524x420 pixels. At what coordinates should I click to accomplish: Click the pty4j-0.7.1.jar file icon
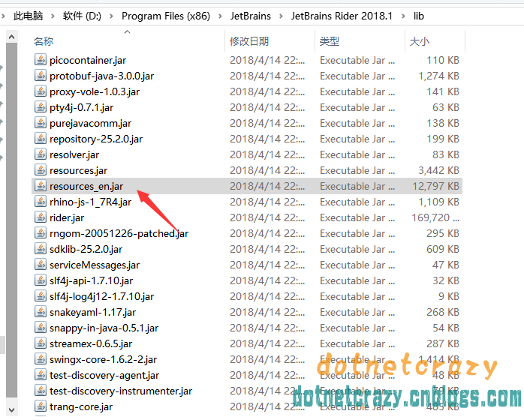point(41,107)
